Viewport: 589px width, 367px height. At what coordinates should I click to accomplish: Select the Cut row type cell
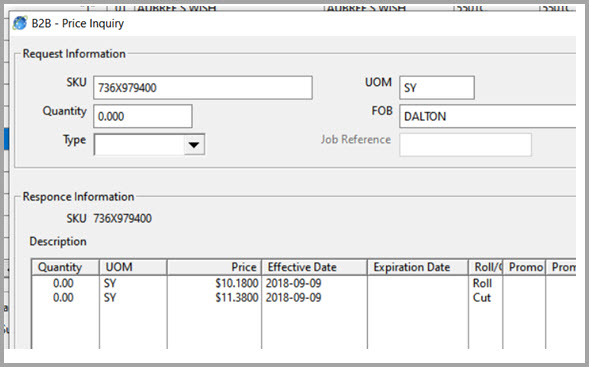[x=482, y=298]
